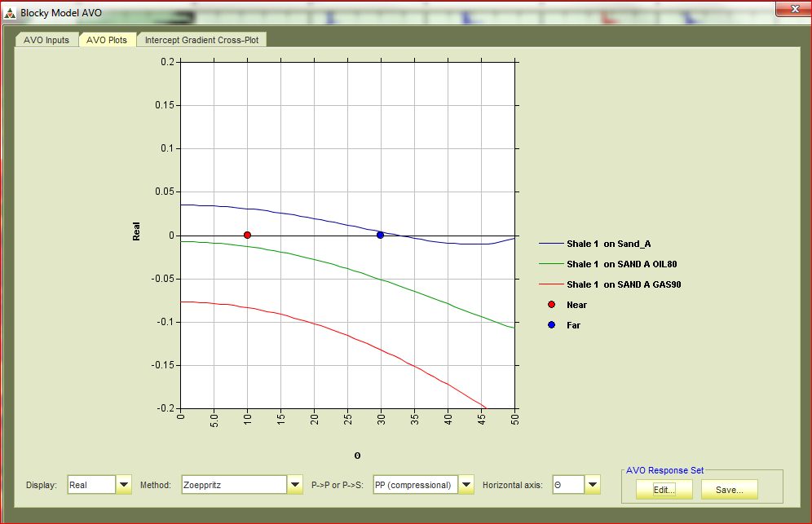Open the Intercept Gradient Cross-Plot tab
Screen dimensions: 812x524
point(201,40)
